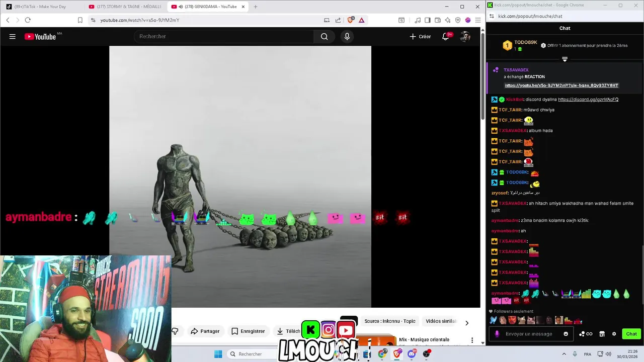Open the Kick channel points icon
644x362 pixels.
(x=586, y=334)
